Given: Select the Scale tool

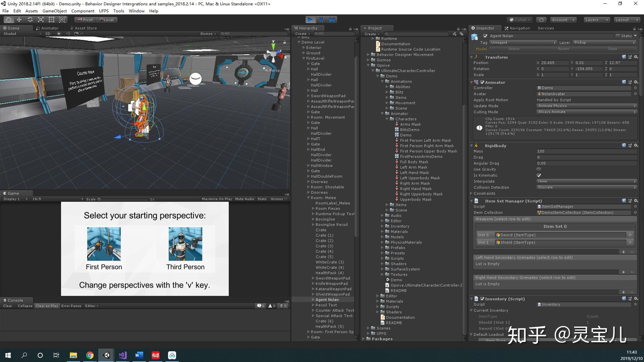Looking at the screenshot, I should click(x=41, y=20).
